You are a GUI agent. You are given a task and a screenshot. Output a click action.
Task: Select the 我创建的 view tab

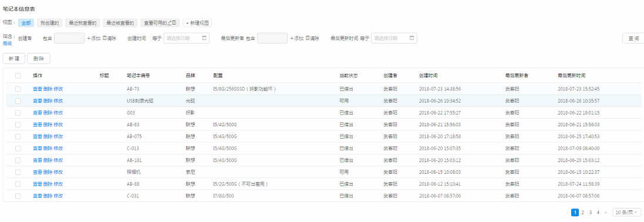50,23
